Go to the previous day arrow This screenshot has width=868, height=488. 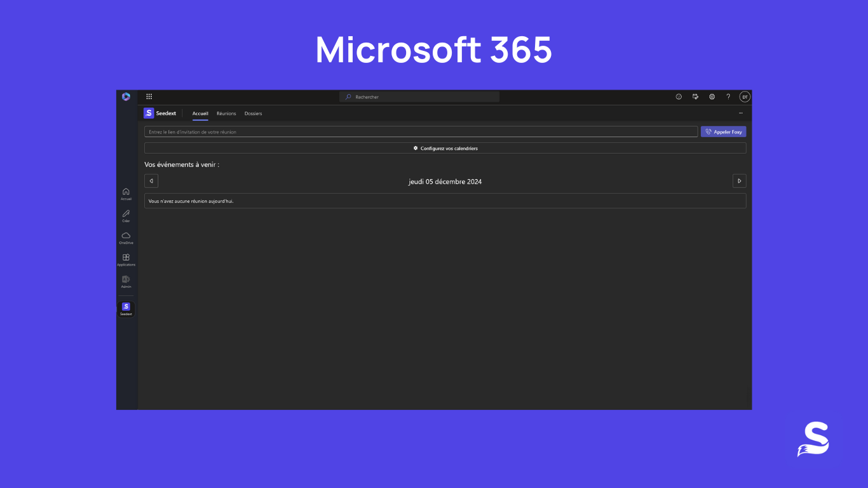click(151, 181)
